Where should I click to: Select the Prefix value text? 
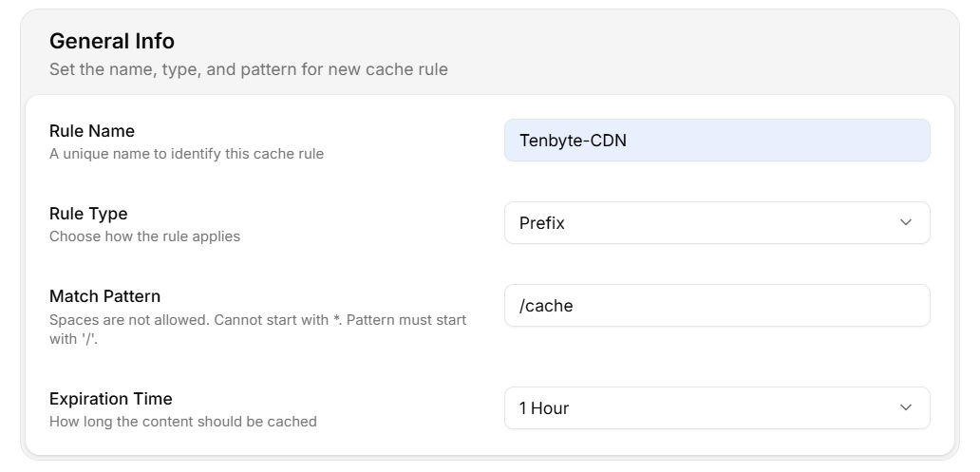pos(541,223)
